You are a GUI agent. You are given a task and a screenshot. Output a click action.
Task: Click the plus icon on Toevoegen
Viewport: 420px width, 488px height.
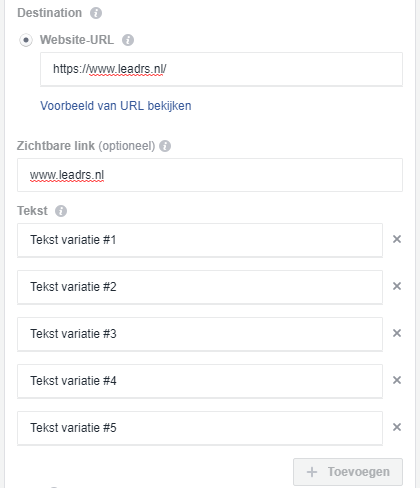pos(312,472)
